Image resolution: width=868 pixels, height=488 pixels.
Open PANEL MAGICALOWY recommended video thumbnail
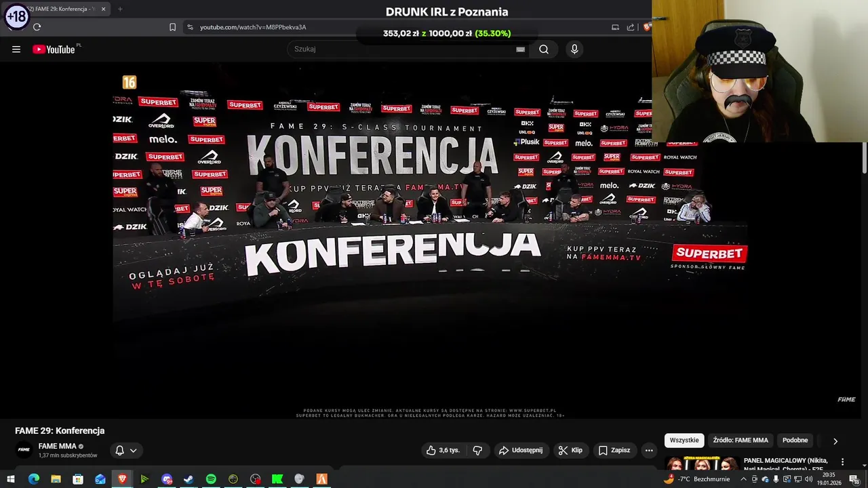pos(702,463)
